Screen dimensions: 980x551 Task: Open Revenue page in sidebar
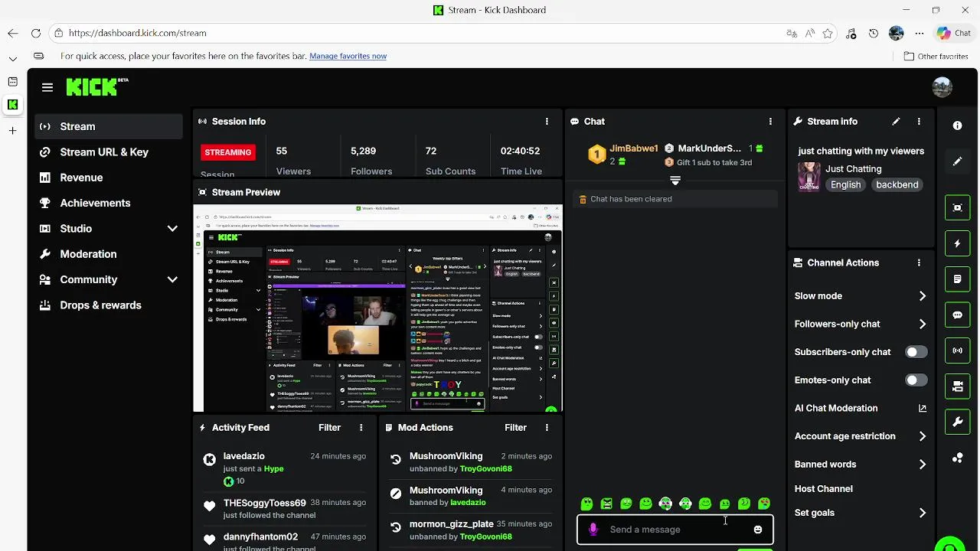[109, 178]
